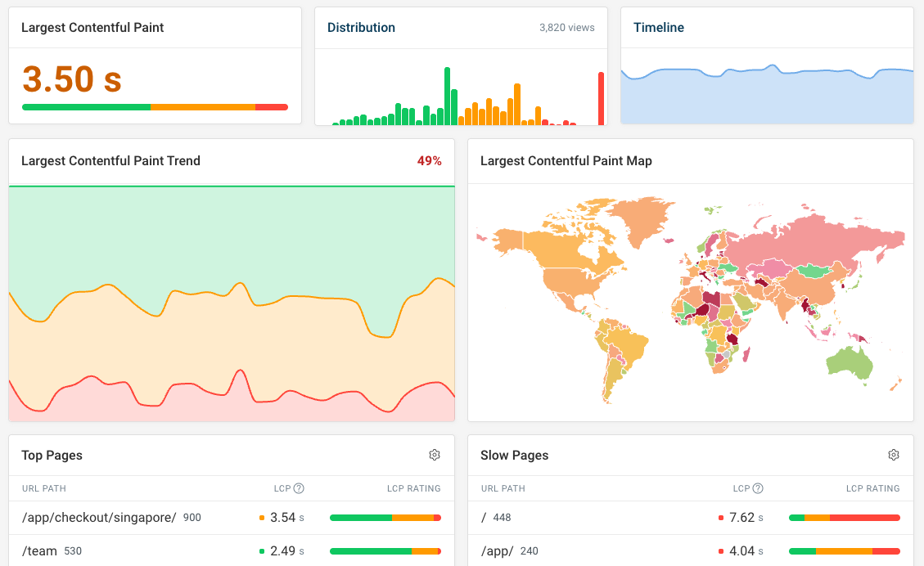Open the /team page entry
Image resolution: width=924 pixels, height=566 pixels.
coord(38,551)
